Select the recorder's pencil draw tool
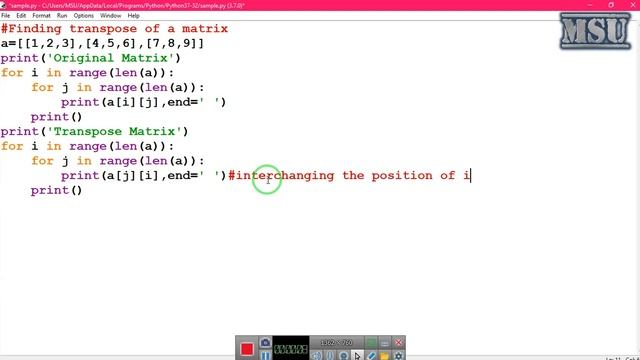The width and height of the screenshot is (640, 360). 371,356
